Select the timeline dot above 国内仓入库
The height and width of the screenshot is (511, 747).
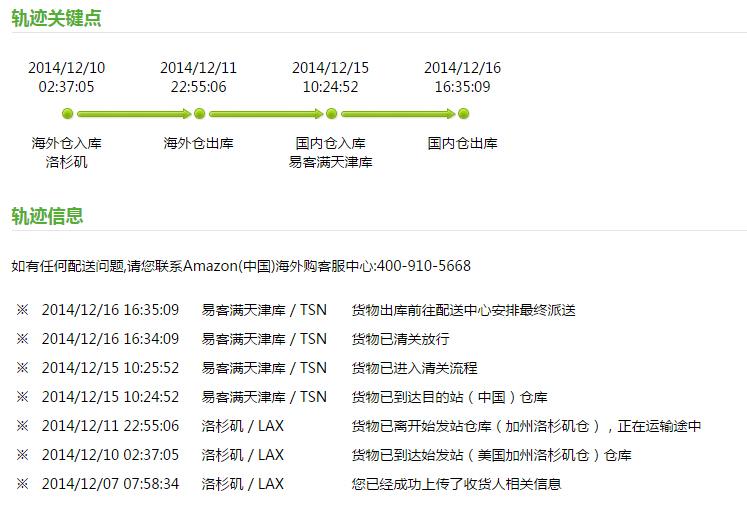(x=332, y=114)
